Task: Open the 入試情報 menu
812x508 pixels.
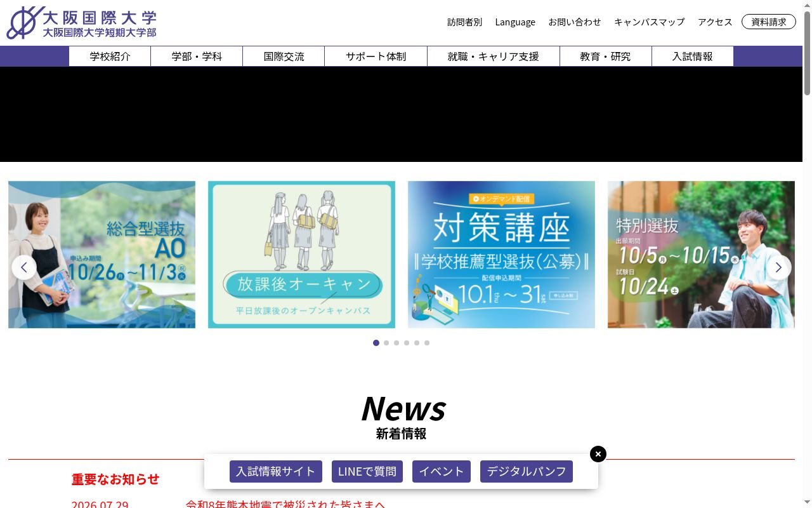Action: 693,57
